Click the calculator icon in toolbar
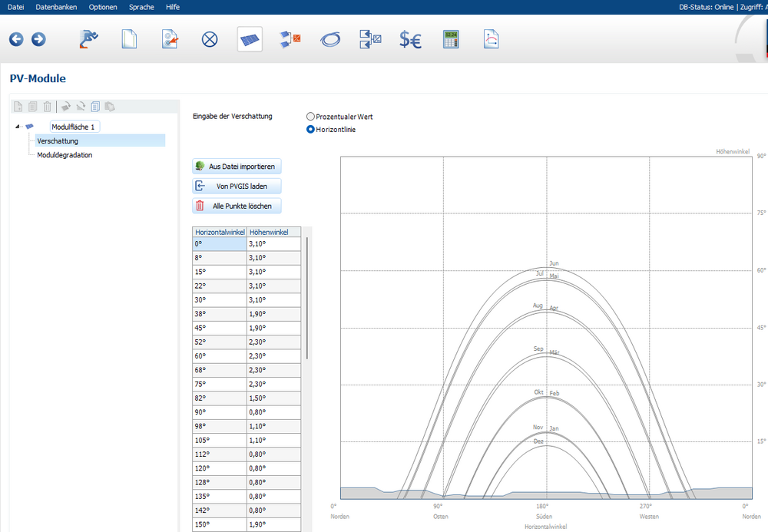 coord(451,39)
